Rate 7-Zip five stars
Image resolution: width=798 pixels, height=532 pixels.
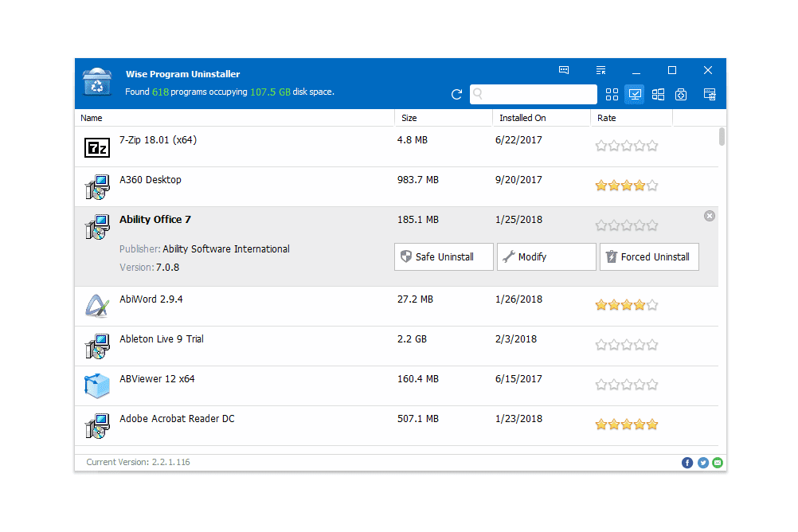pos(652,146)
